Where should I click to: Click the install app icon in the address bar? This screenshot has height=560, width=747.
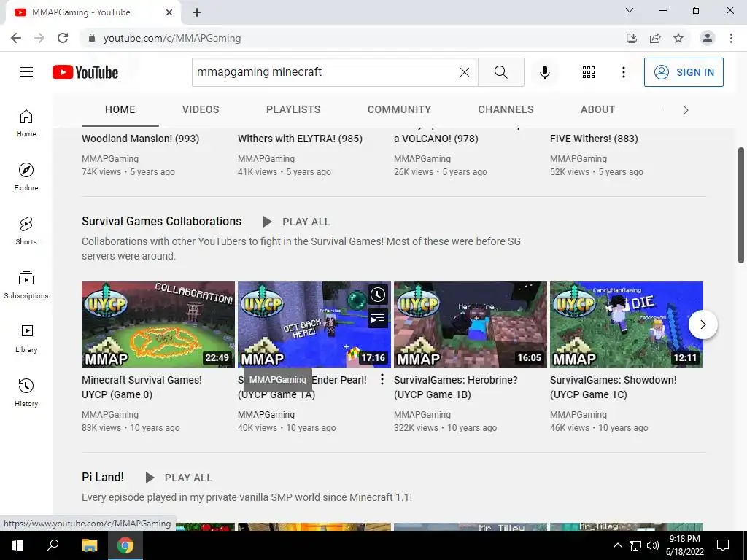pyautogui.click(x=632, y=38)
